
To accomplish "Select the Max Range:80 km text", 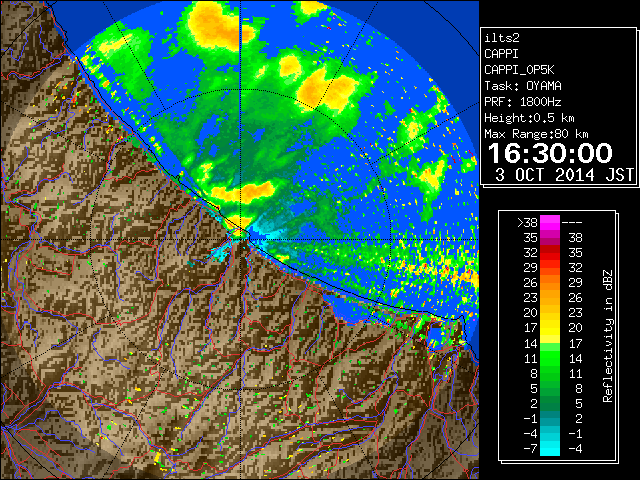I will pos(536,134).
